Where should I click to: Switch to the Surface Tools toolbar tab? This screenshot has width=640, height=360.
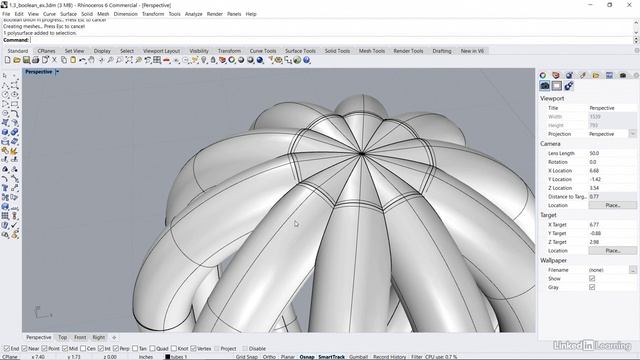[300, 51]
